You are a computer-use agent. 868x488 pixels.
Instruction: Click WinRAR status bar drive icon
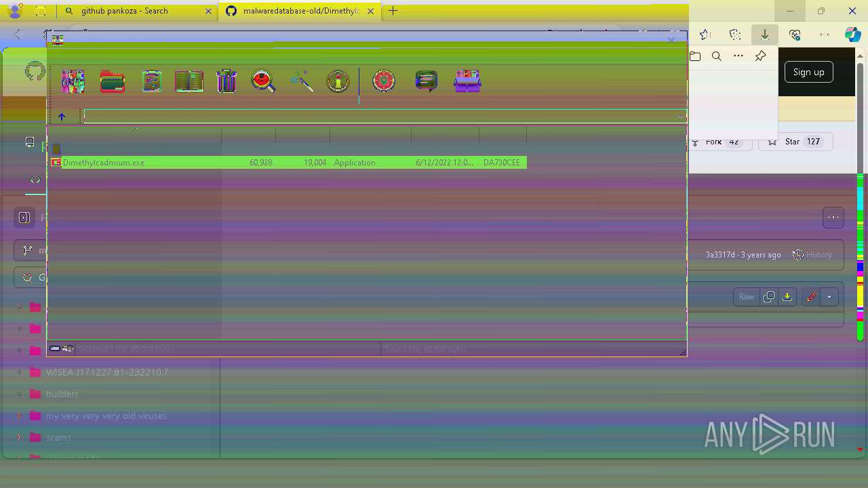tap(55, 348)
